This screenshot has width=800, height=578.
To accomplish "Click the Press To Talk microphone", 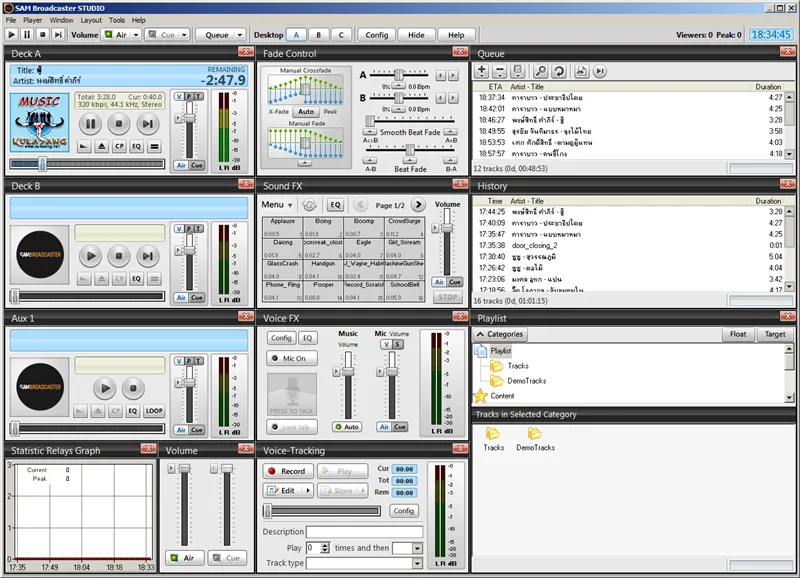I will (x=292, y=395).
